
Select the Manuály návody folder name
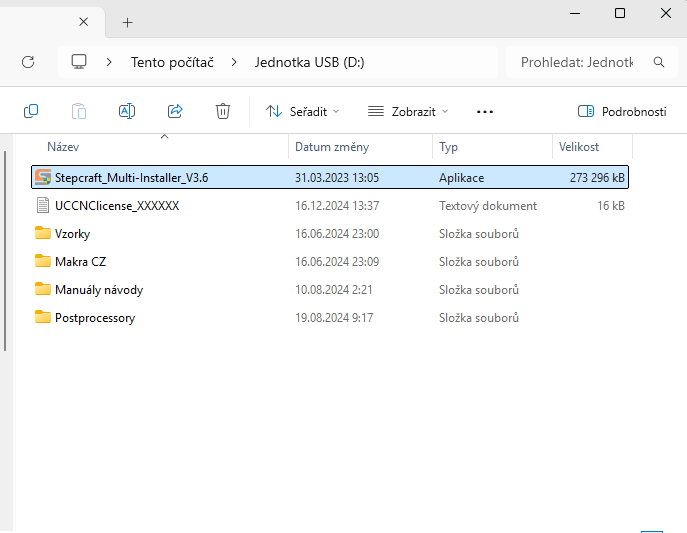pos(99,290)
